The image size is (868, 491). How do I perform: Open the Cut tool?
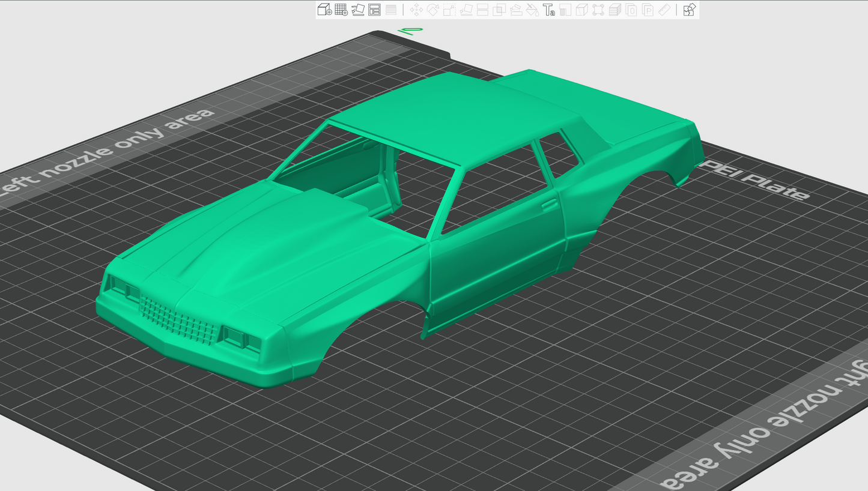482,10
